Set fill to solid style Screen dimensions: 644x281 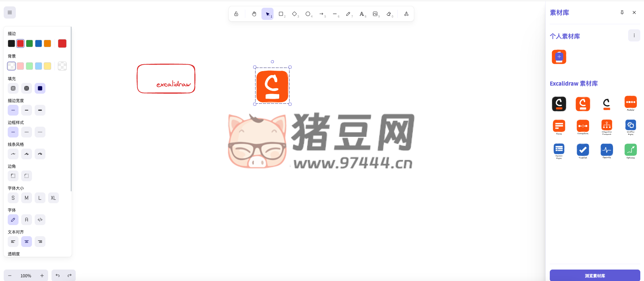(40, 88)
